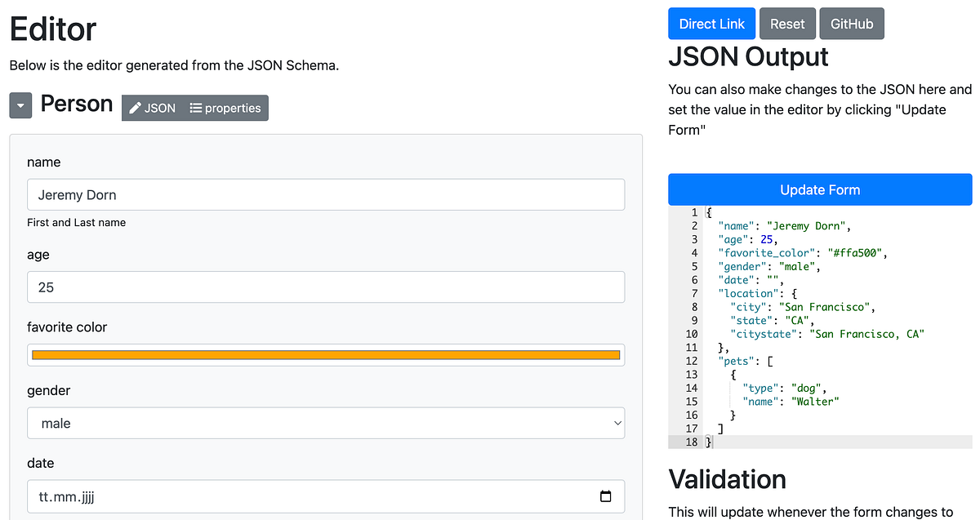Click the Direct Link button
The image size is (980, 520).
tap(711, 23)
